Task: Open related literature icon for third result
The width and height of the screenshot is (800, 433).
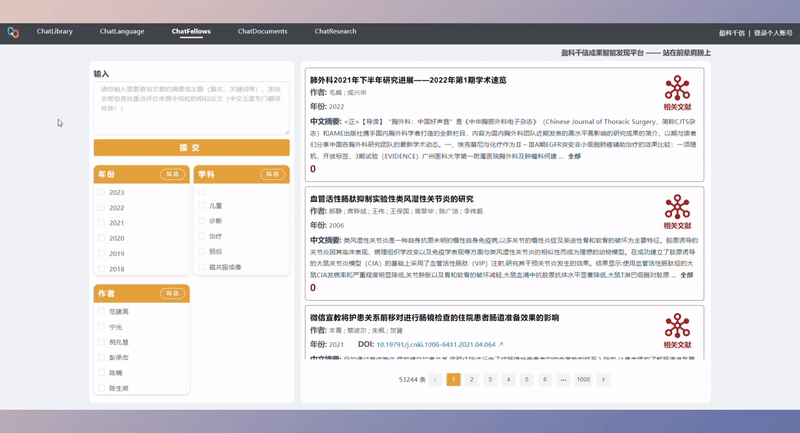Action: pyautogui.click(x=677, y=329)
